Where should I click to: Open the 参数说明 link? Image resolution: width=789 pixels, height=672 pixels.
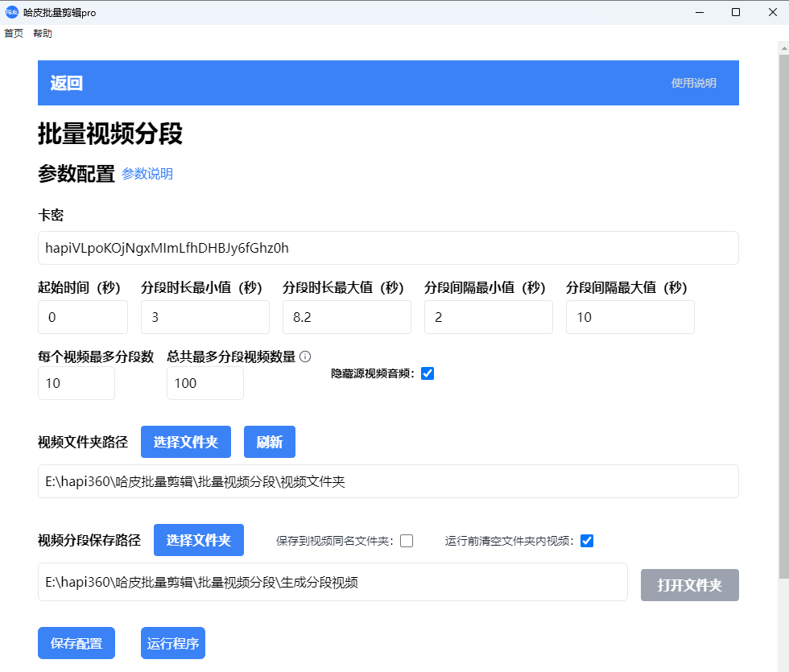coord(147,174)
